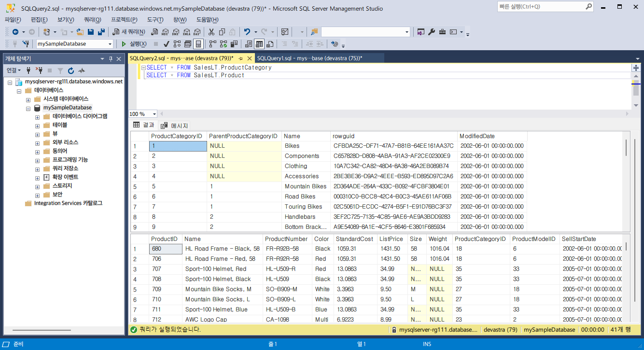Open the Query Options icon
Image resolution: width=644 pixels, height=350 pixels.
click(188, 44)
